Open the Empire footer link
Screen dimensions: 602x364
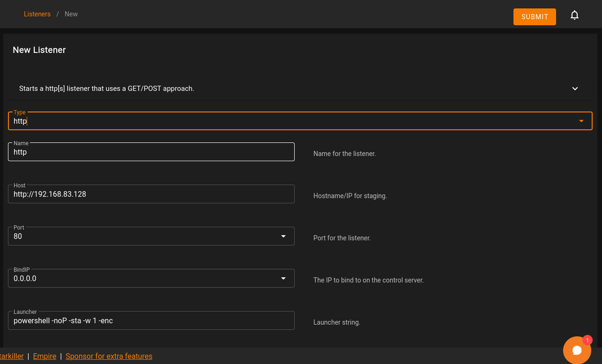(x=45, y=356)
